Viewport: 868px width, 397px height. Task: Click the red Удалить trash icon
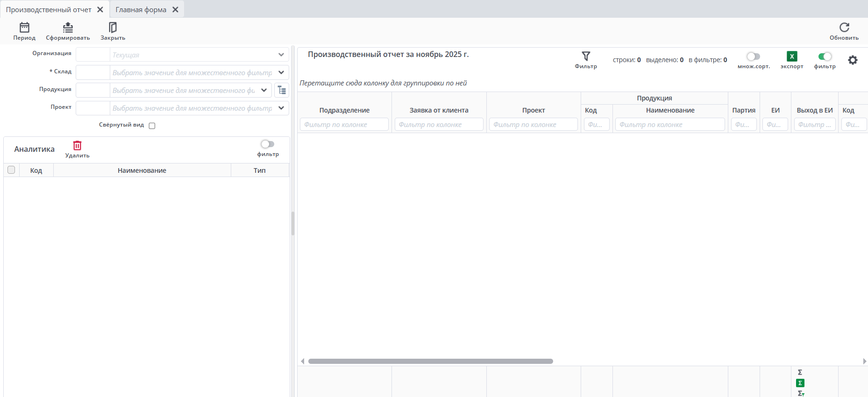click(x=77, y=146)
